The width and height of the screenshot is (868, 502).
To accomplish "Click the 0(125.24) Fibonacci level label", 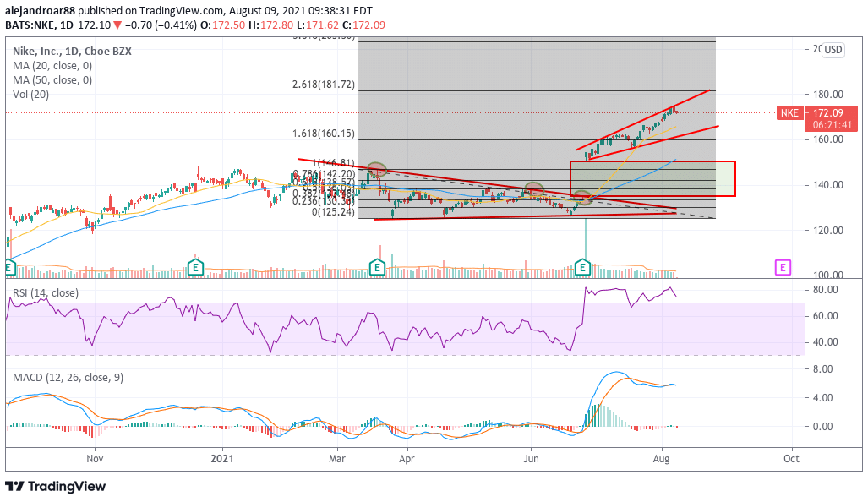I will point(333,212).
